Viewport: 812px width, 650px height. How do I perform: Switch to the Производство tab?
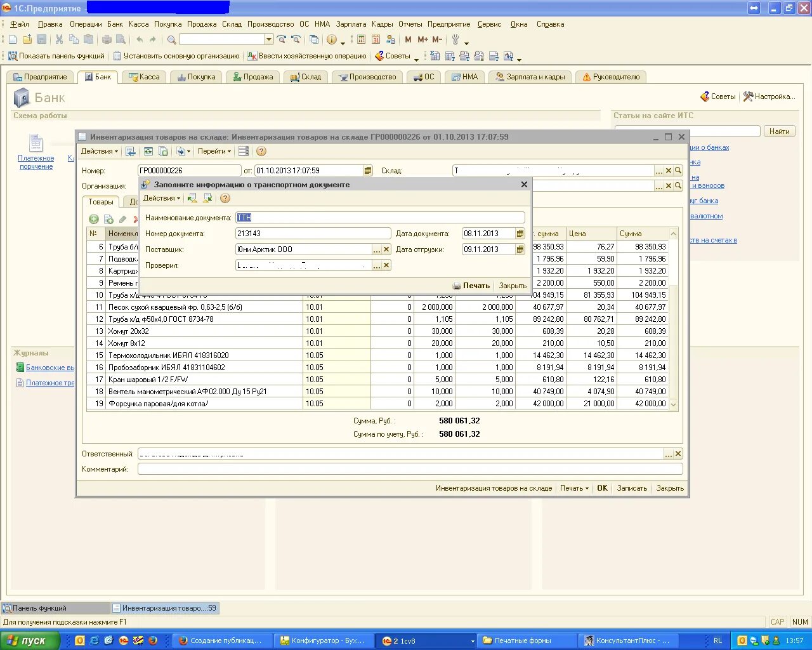pos(367,77)
